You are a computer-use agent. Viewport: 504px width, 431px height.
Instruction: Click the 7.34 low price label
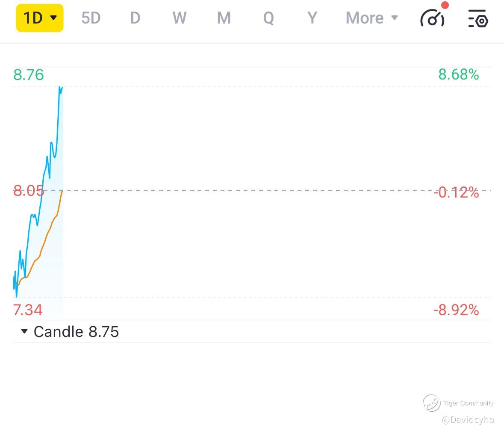tap(28, 310)
